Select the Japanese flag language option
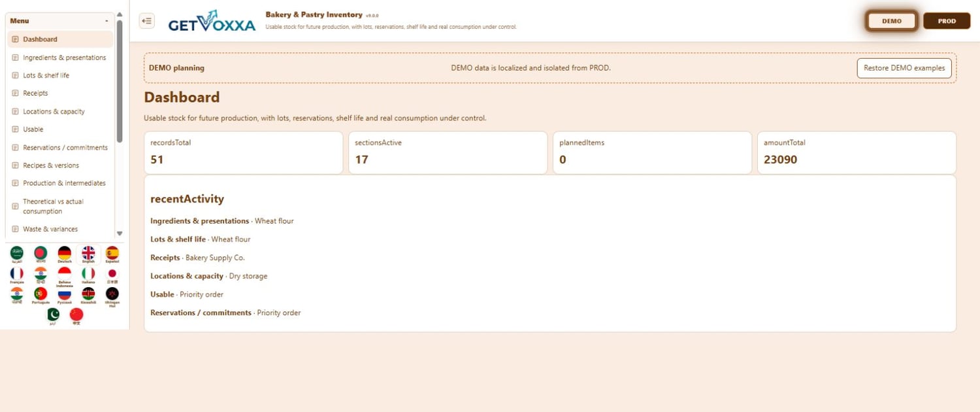 click(112, 275)
